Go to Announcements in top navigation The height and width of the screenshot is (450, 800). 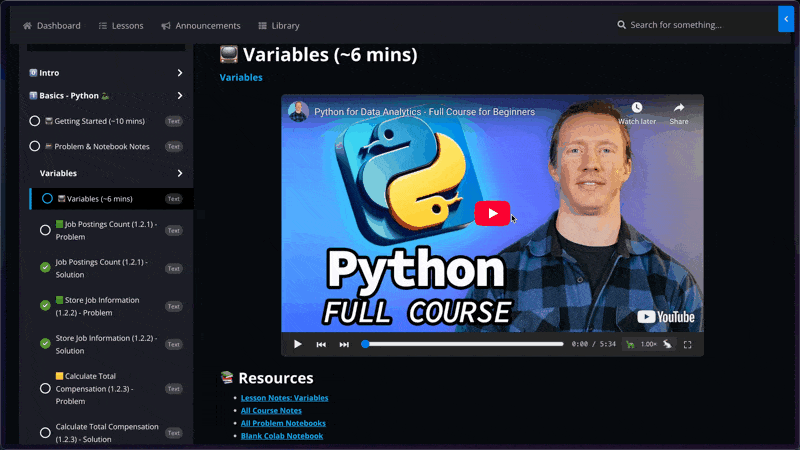pyautogui.click(x=201, y=25)
